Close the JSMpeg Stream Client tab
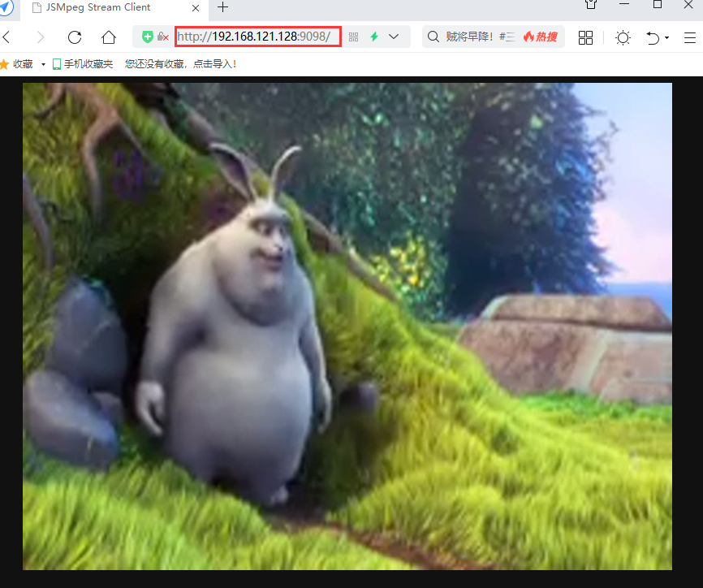 pyautogui.click(x=196, y=8)
